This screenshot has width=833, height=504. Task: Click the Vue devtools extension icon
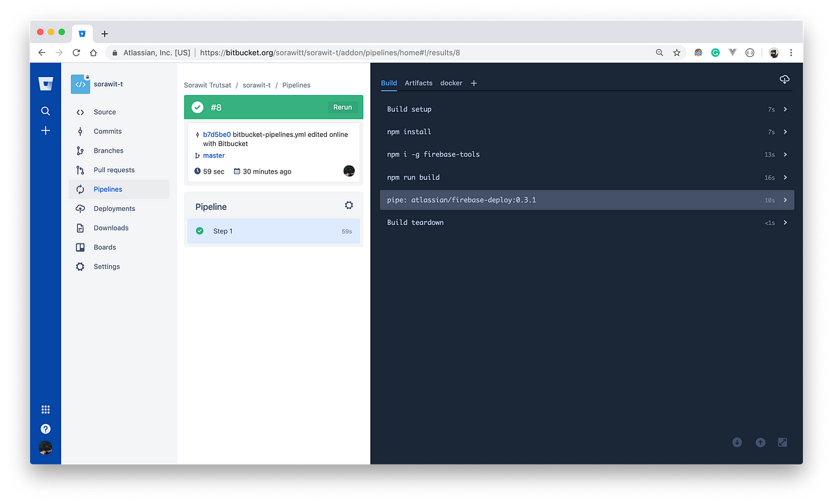732,53
